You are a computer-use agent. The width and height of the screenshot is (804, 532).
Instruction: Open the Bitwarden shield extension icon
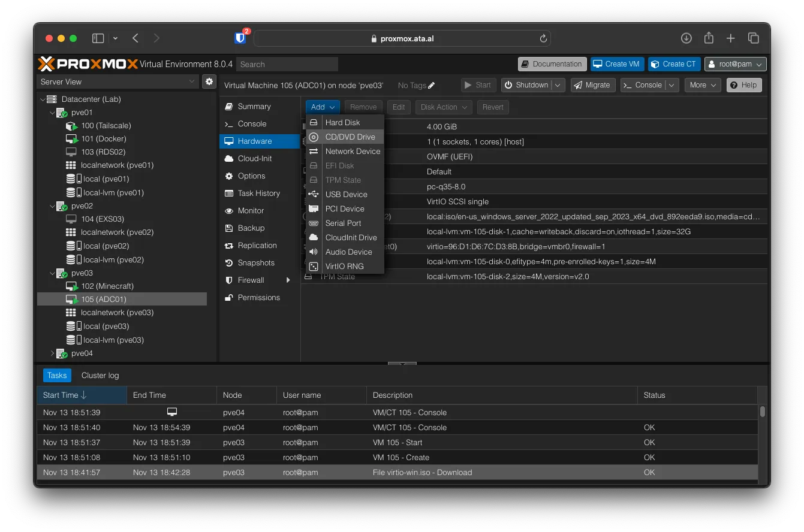pos(240,38)
